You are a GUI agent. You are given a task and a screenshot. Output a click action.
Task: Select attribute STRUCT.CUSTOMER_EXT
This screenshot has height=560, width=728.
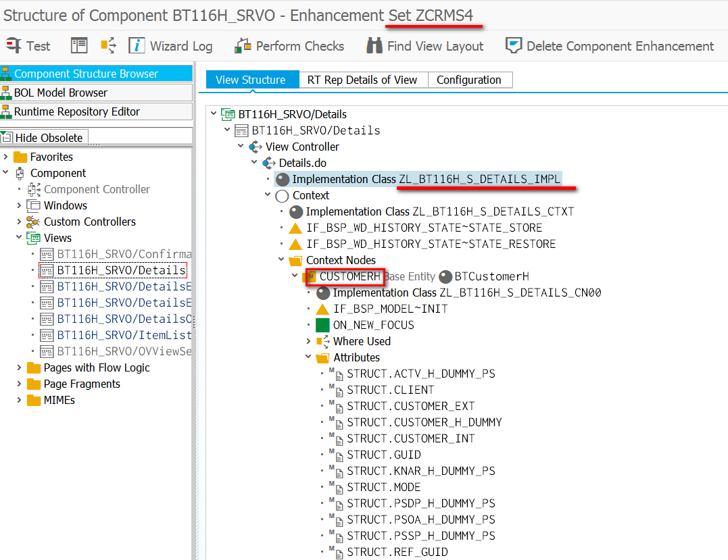pos(411,407)
